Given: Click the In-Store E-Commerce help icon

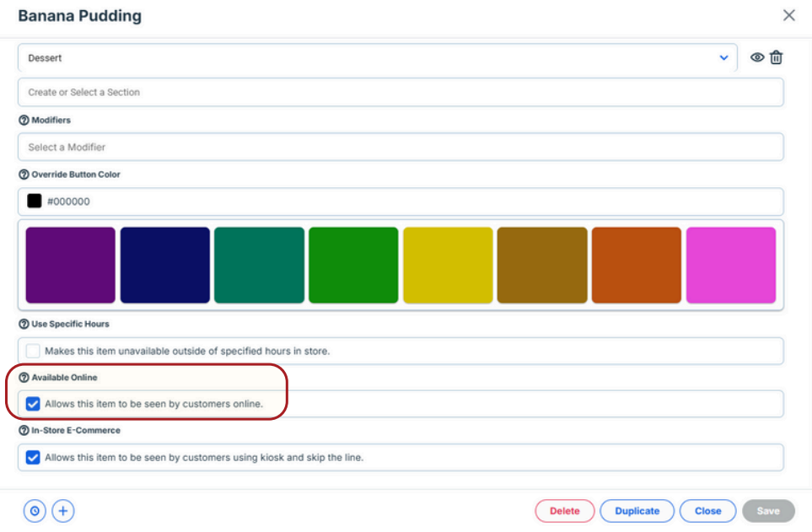Looking at the screenshot, I should click(24, 431).
